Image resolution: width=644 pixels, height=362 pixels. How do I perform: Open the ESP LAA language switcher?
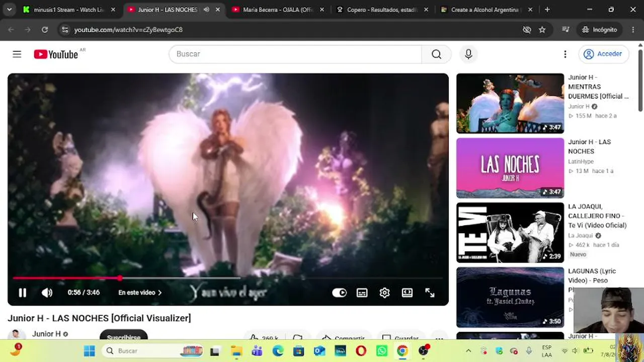[x=547, y=351]
